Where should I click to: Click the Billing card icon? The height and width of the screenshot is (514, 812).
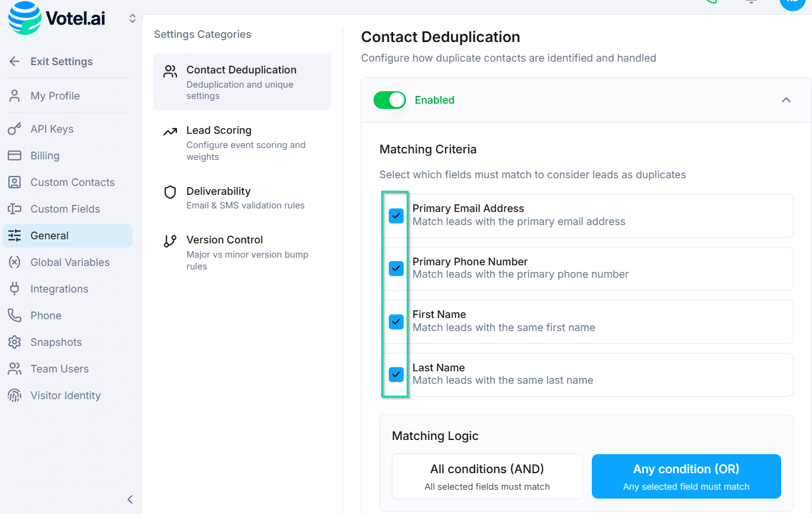tap(15, 156)
